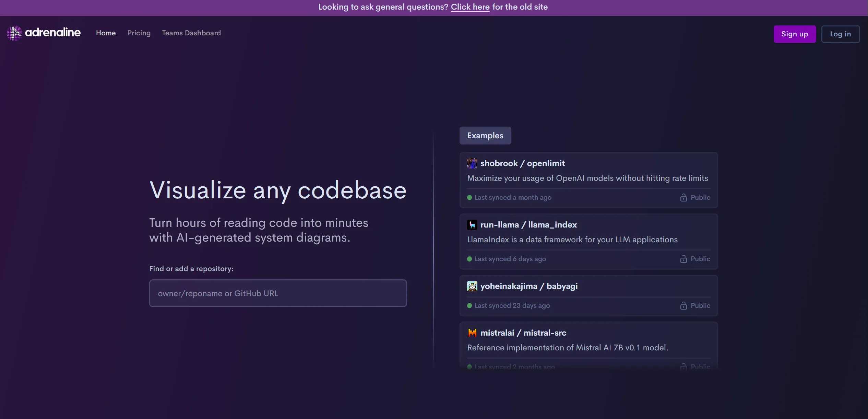Click the yoheinakajima avatar icon
This screenshot has width=868, height=419.
(x=472, y=286)
